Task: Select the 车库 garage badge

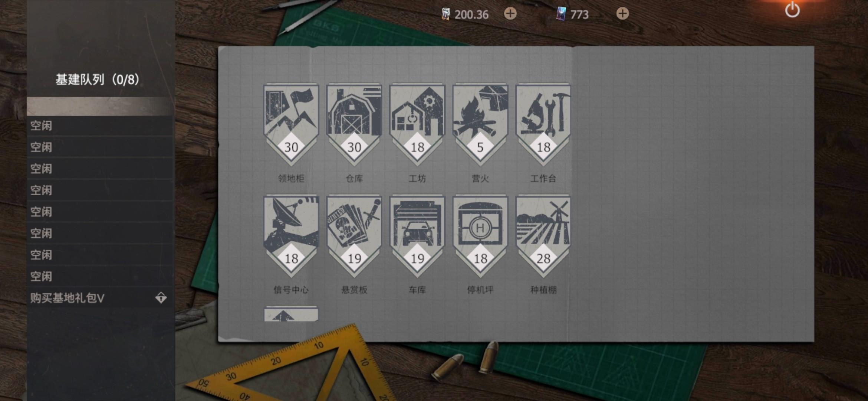Action: click(x=417, y=236)
